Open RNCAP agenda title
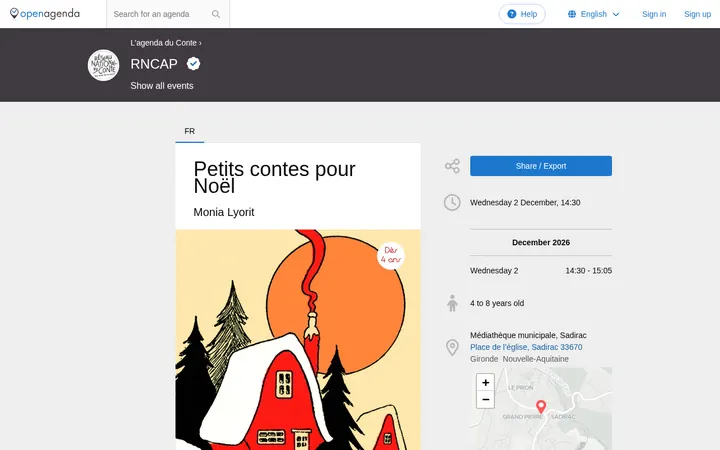 click(x=154, y=64)
